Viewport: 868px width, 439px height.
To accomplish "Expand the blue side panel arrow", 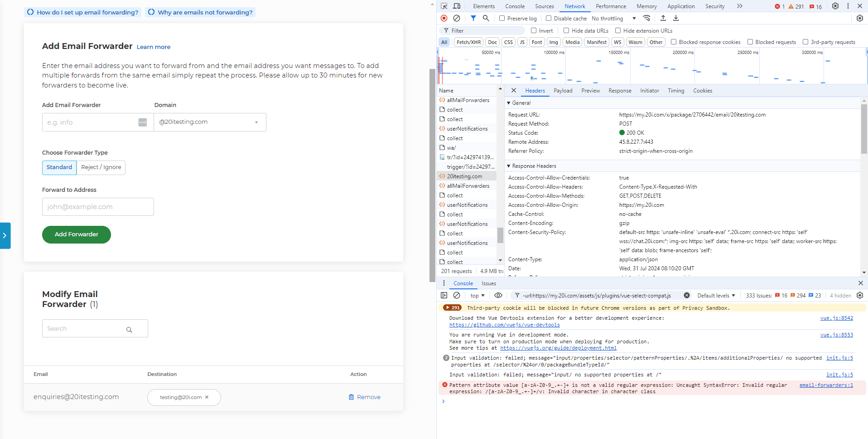I will [5, 235].
